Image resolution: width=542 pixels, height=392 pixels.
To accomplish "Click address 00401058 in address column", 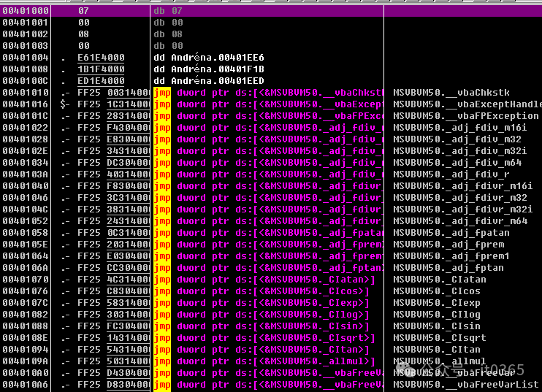I will point(26,233).
